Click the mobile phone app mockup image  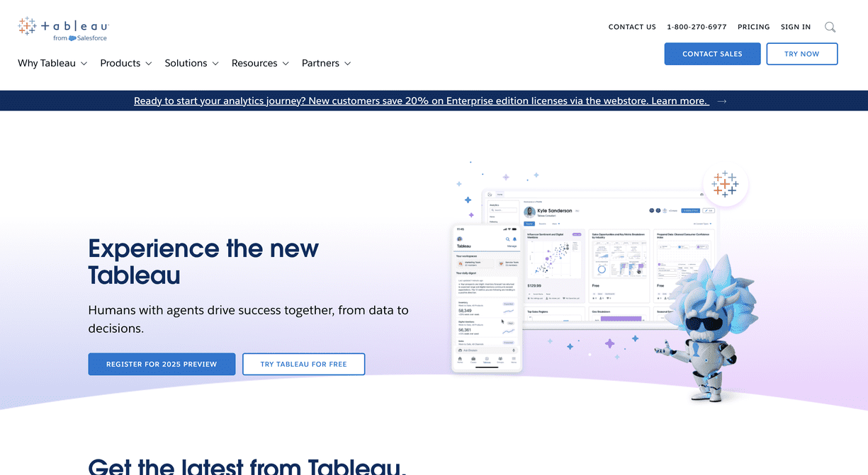487,297
